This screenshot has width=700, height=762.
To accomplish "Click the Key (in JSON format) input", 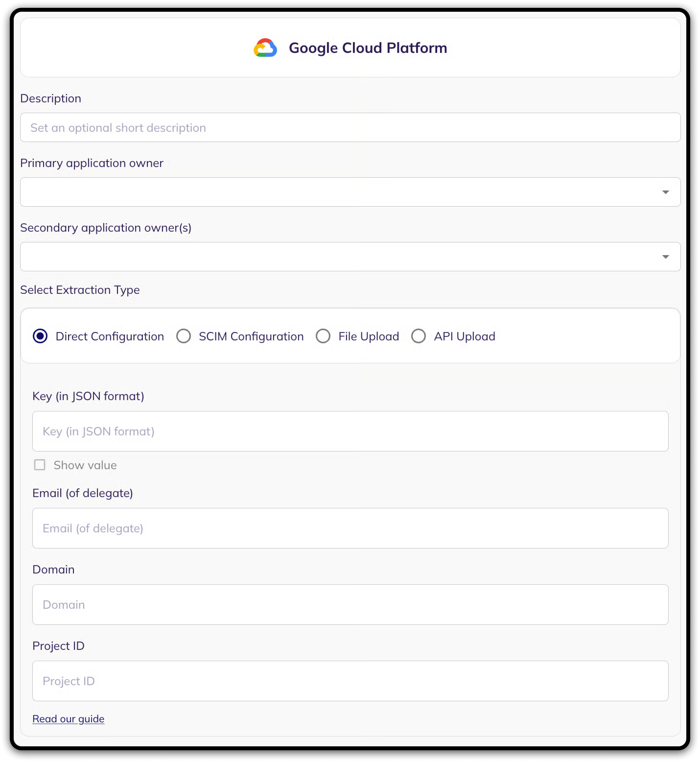I will click(350, 431).
